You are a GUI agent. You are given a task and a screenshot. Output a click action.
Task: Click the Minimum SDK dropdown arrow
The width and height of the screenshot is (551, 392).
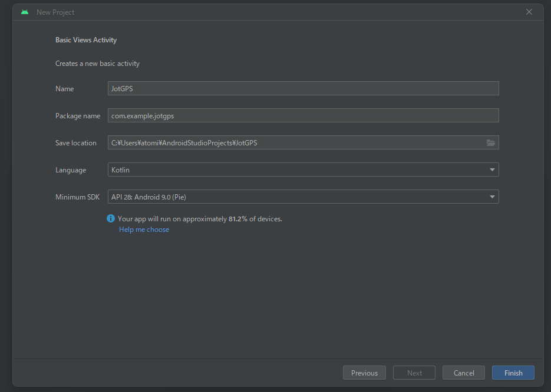click(x=492, y=197)
